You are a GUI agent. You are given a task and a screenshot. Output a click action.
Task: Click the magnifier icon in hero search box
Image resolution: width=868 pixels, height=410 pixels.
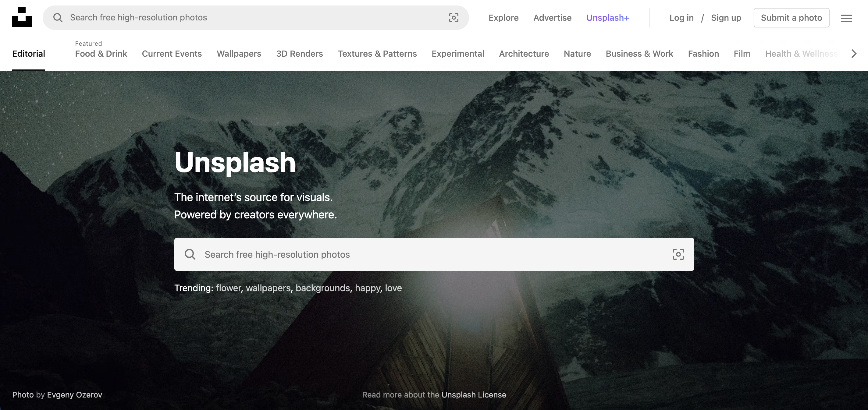190,254
